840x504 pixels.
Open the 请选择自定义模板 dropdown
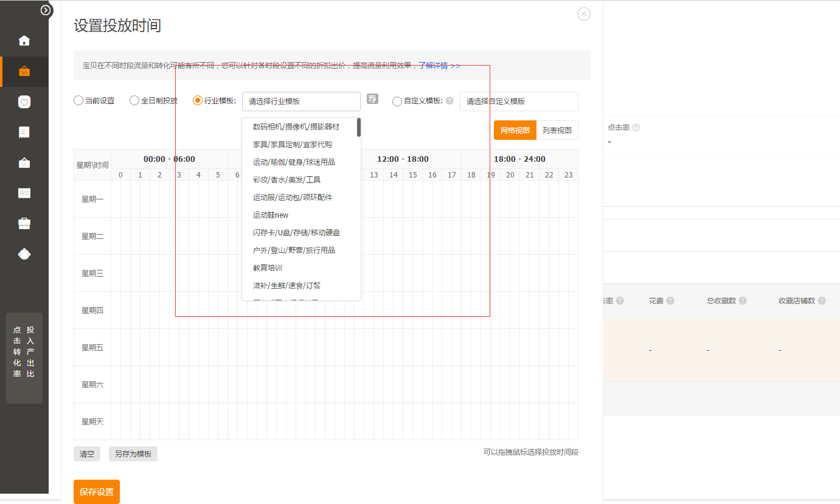(518, 102)
